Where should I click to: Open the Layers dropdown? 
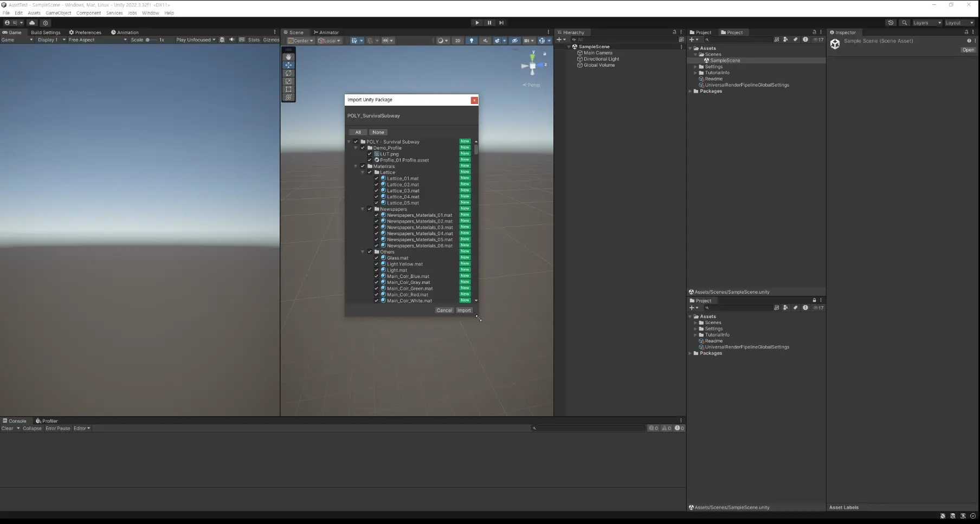pos(927,23)
